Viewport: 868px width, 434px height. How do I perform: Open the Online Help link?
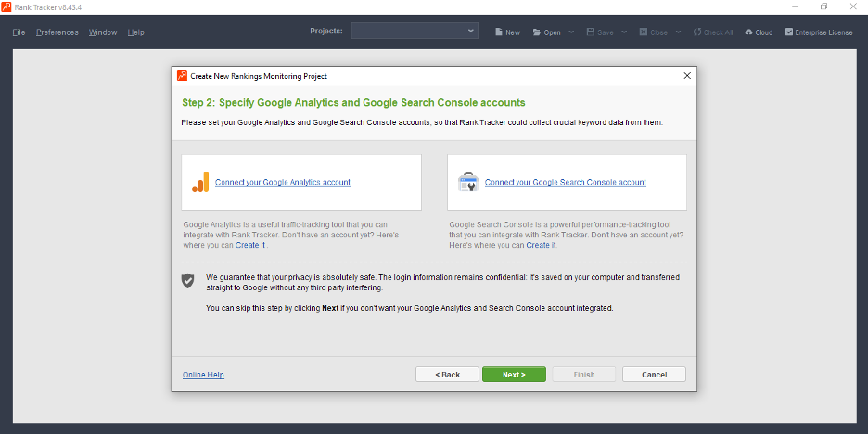tap(203, 375)
